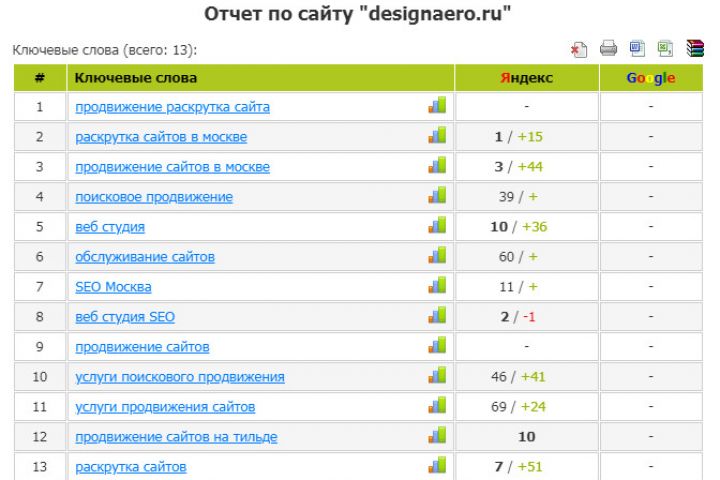Open the раскрутка сайтов в москве link

pos(161,137)
